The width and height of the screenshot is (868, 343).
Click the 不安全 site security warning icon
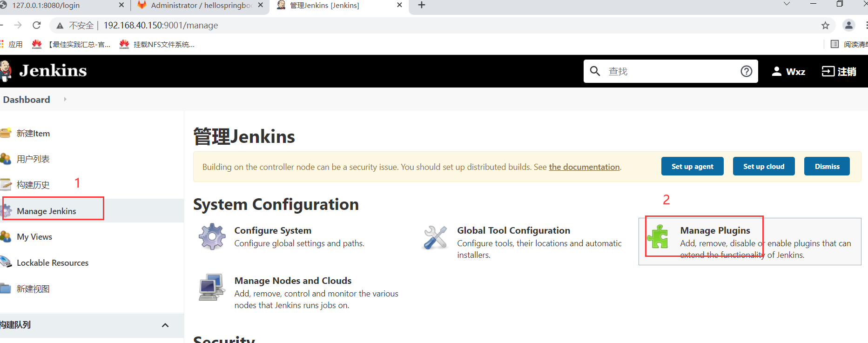[60, 26]
